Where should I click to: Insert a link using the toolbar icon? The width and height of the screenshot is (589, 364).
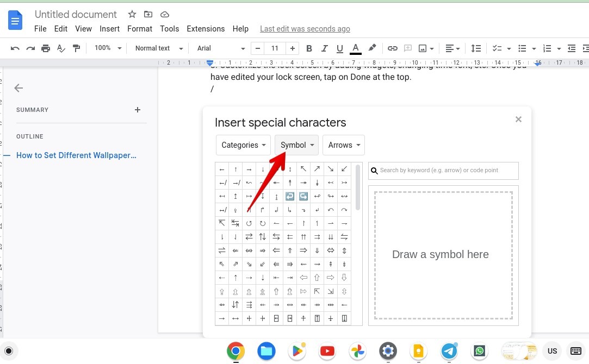pos(393,48)
